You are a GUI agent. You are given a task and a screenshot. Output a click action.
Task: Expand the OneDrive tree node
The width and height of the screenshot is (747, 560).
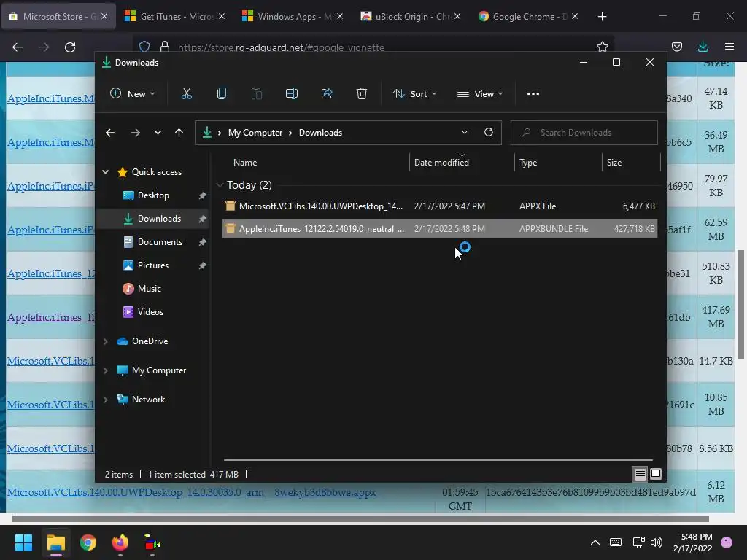pos(105,341)
